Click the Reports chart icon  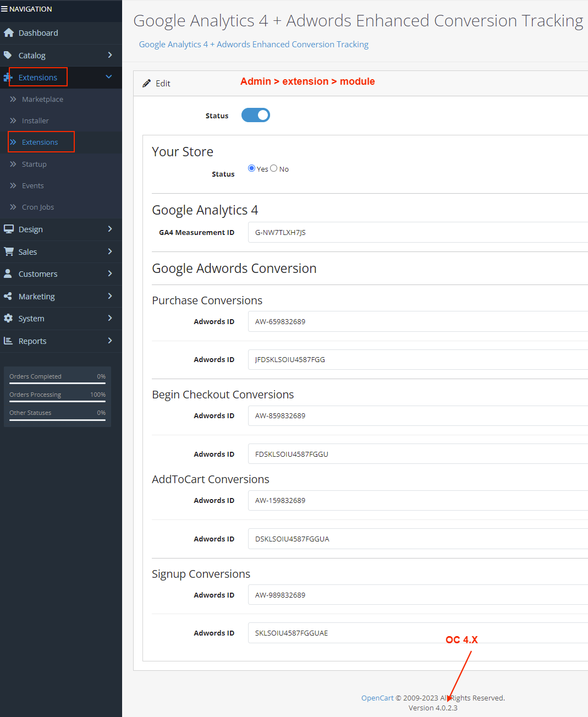click(x=8, y=341)
